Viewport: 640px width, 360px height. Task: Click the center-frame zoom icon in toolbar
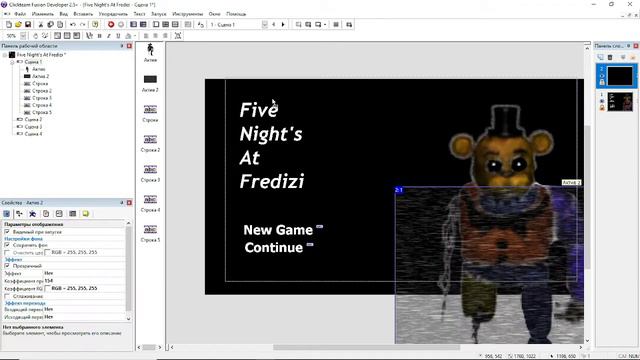[x=178, y=36]
